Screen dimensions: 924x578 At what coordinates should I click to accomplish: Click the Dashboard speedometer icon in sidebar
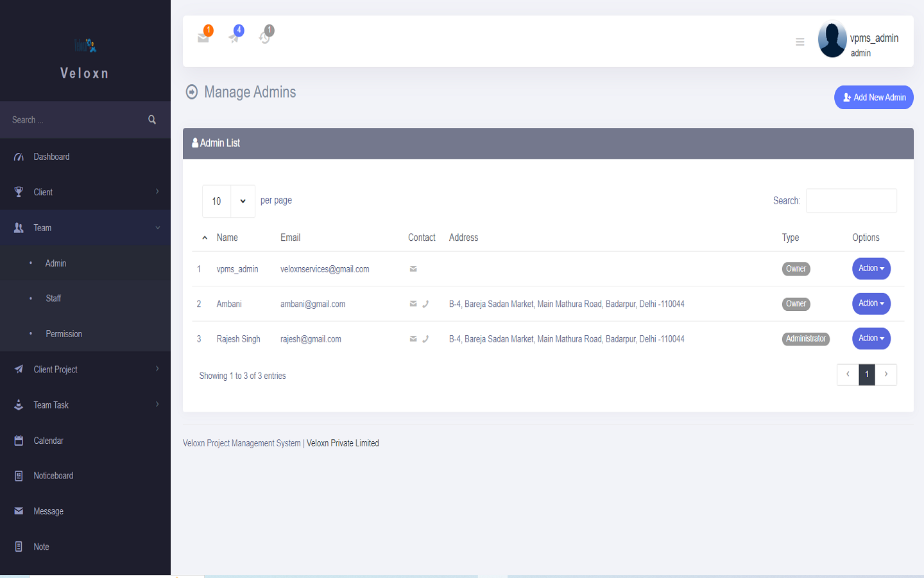pos(17,156)
